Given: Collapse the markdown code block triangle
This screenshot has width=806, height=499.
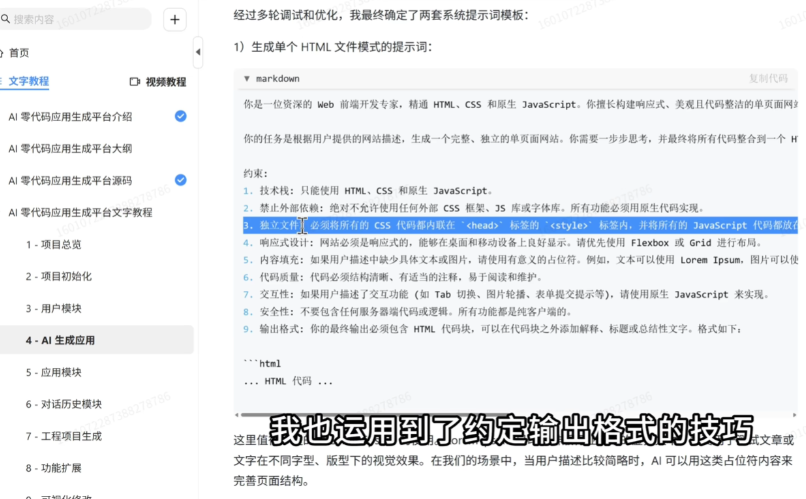Looking at the screenshot, I should tap(247, 79).
